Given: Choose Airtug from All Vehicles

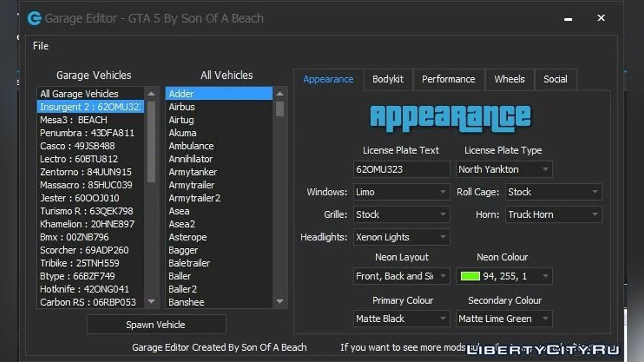Looking at the screenshot, I should point(219,120).
